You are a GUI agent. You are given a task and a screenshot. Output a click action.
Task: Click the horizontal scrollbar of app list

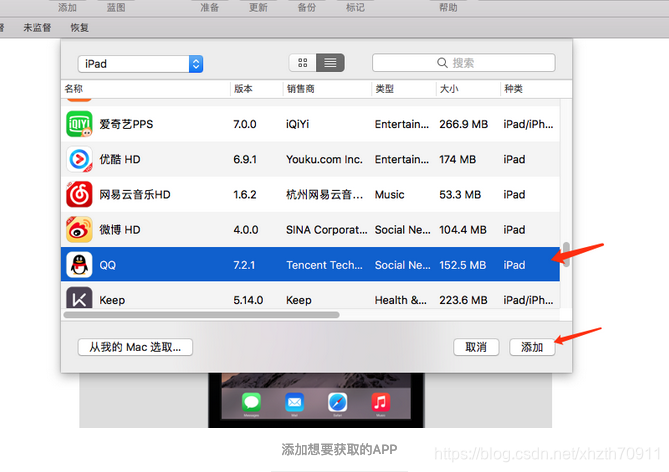click(201, 315)
